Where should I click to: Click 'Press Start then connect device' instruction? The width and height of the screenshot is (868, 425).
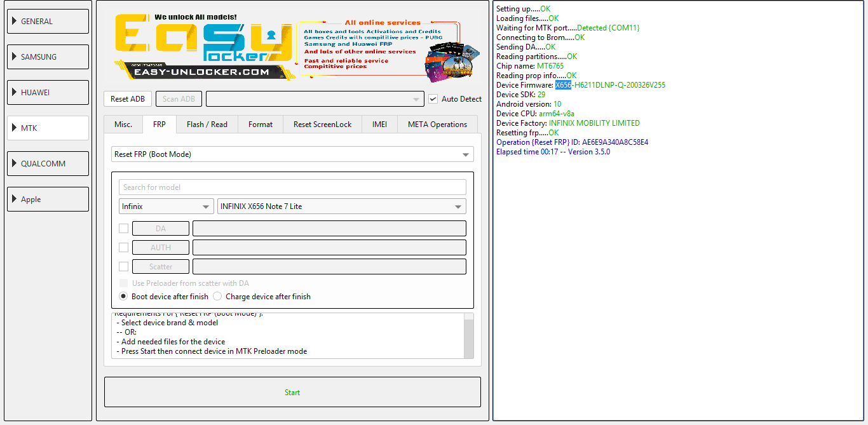[x=212, y=351]
